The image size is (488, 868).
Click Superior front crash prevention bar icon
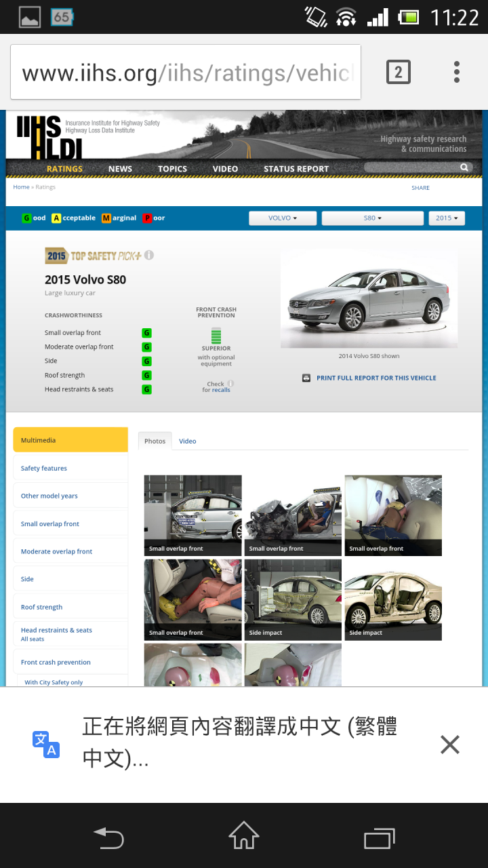(216, 335)
